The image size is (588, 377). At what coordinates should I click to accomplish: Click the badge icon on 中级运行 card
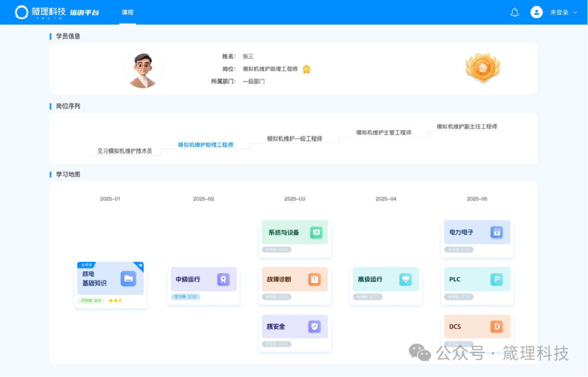(x=223, y=279)
